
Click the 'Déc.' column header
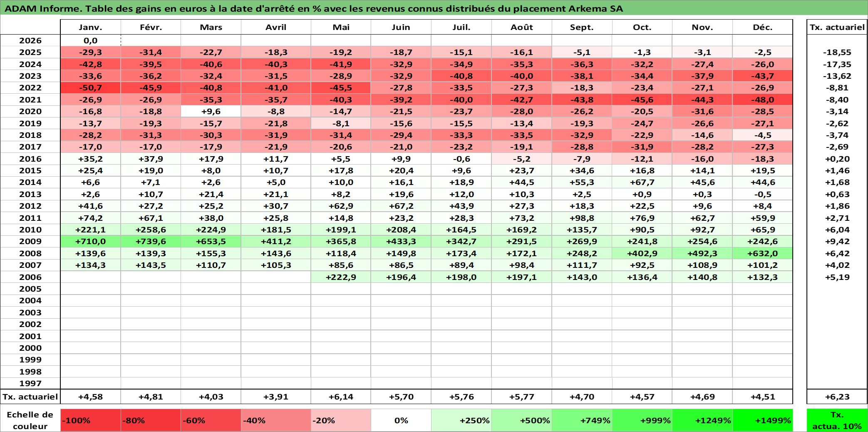point(763,27)
